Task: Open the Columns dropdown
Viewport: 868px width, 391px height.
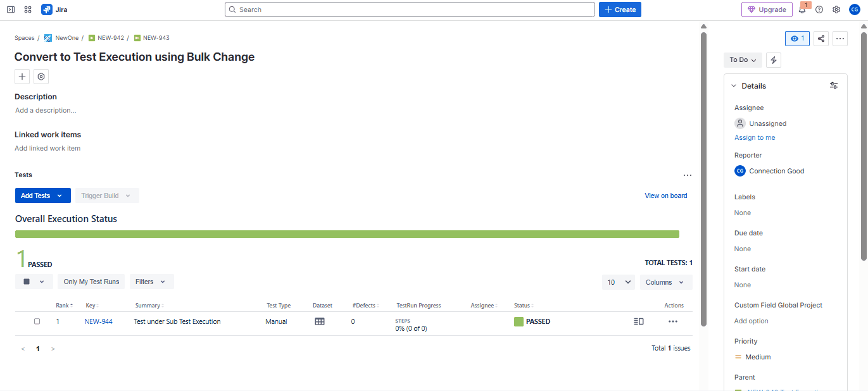Action: click(x=665, y=282)
